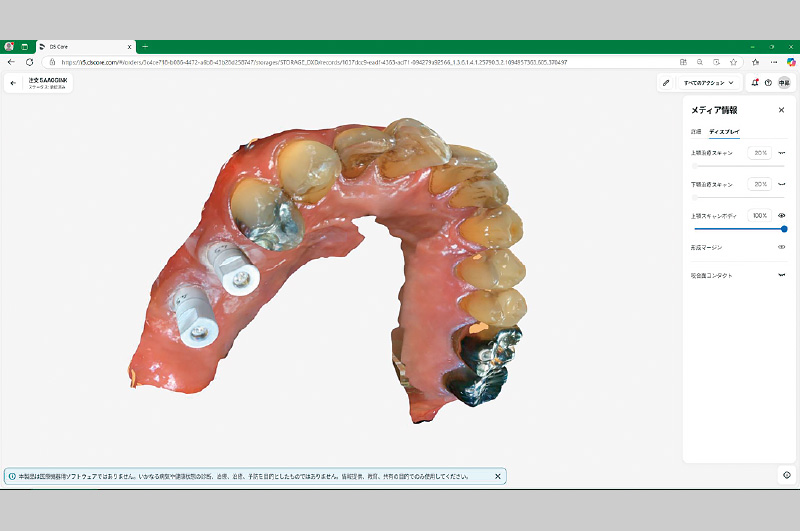This screenshot has height=531, width=800.
Task: Toggle visibility of 支台マージン
Action: (782, 247)
